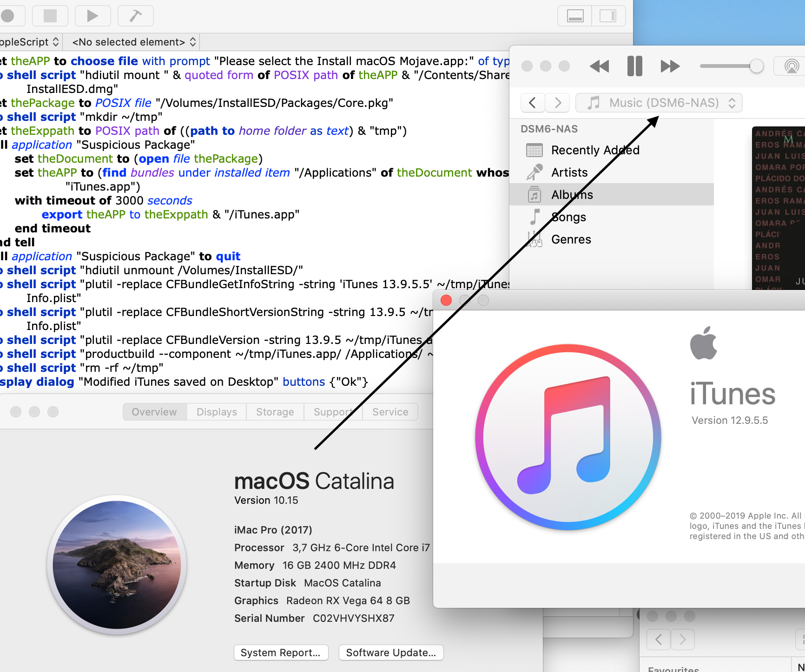Go forward in the bottom Finder window
Screen dimensions: 805x672
click(x=682, y=639)
